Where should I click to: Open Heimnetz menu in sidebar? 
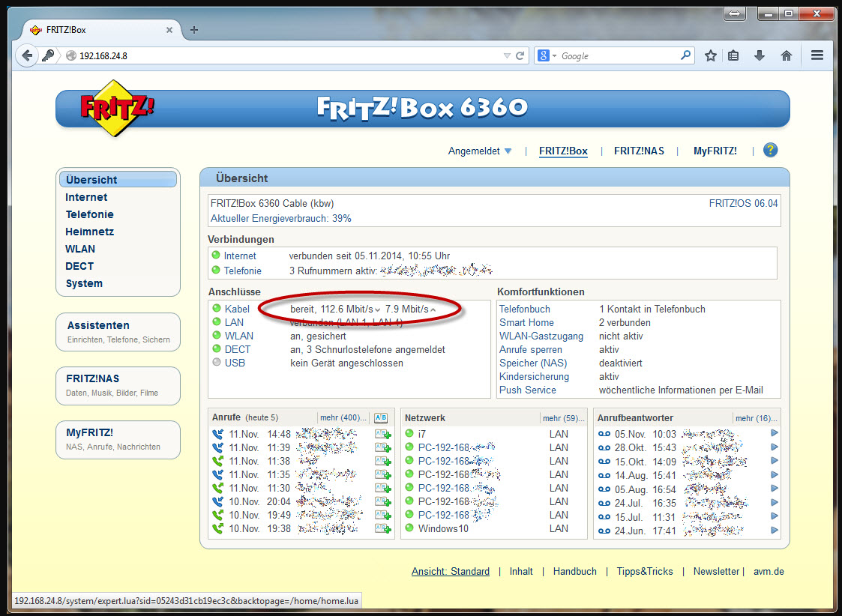(89, 232)
